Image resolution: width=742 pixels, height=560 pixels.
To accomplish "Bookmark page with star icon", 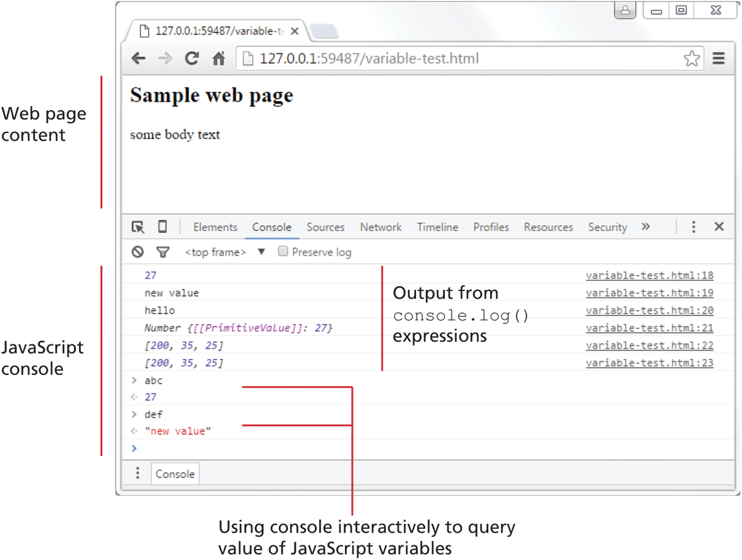I will [x=691, y=59].
